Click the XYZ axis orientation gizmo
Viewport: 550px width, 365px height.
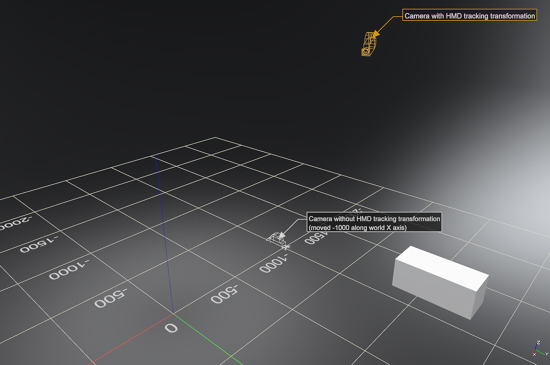(540, 349)
